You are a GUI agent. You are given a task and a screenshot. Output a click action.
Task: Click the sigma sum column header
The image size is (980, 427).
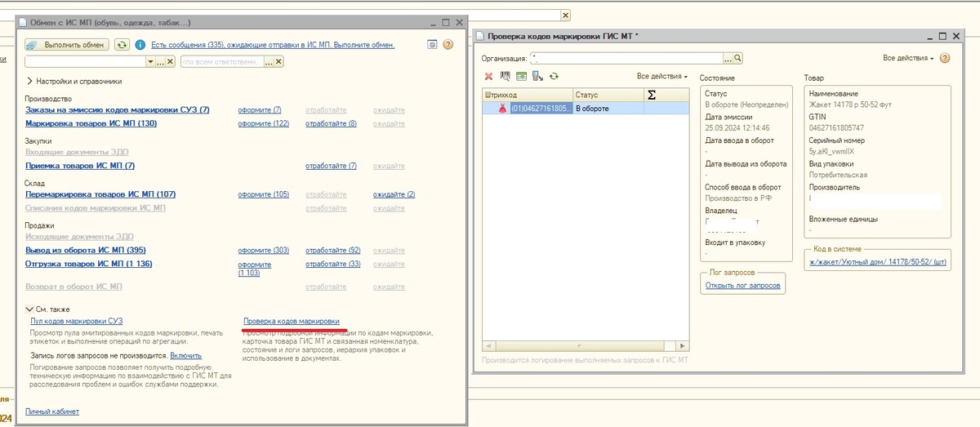tap(651, 95)
